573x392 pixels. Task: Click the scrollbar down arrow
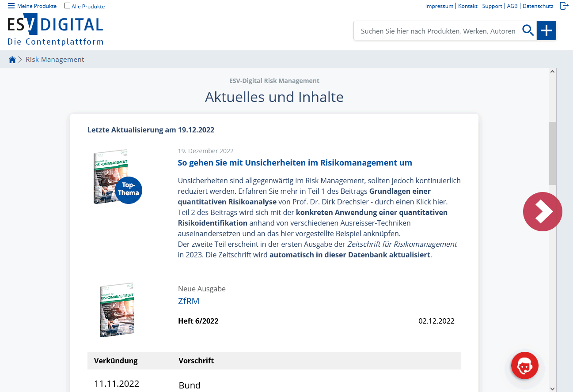(x=552, y=388)
